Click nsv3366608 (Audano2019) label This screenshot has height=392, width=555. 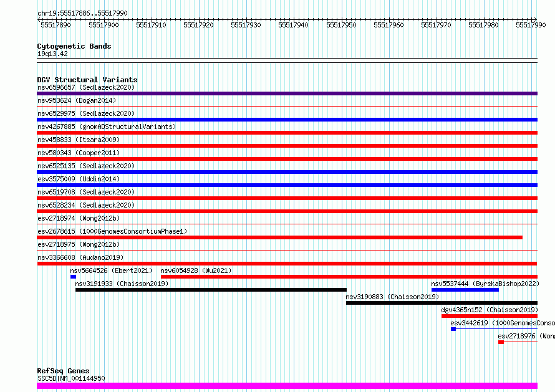[80, 257]
